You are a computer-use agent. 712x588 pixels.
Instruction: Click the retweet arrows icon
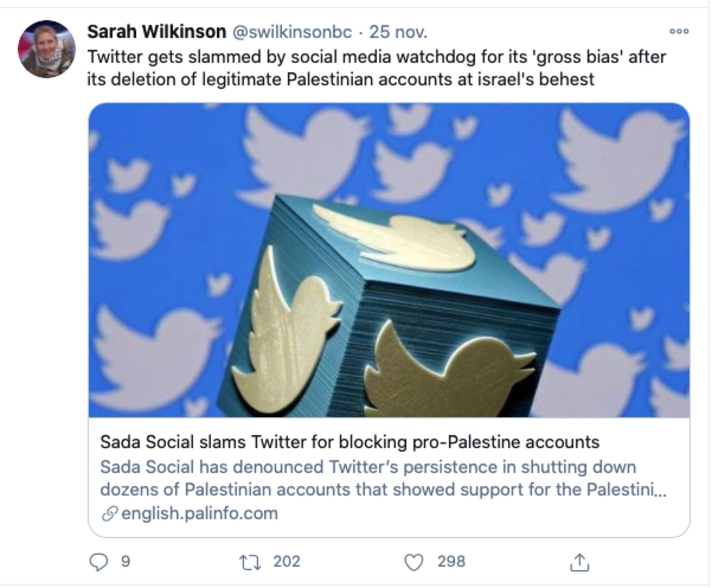pos(250,562)
